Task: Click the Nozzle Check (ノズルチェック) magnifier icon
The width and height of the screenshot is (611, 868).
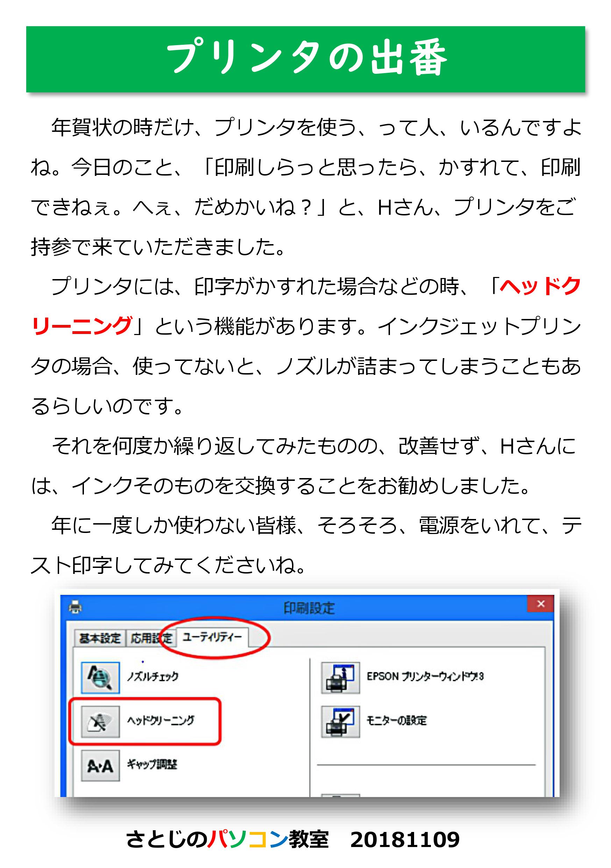Action: [x=100, y=677]
